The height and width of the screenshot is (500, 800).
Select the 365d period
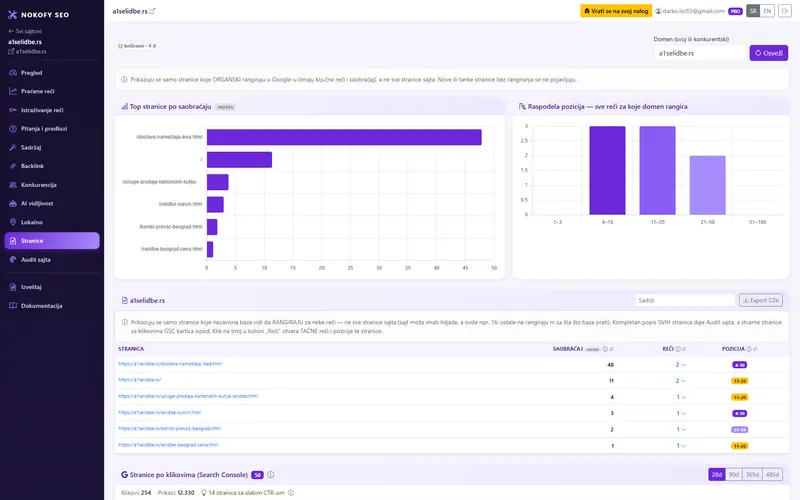pyautogui.click(x=752, y=475)
